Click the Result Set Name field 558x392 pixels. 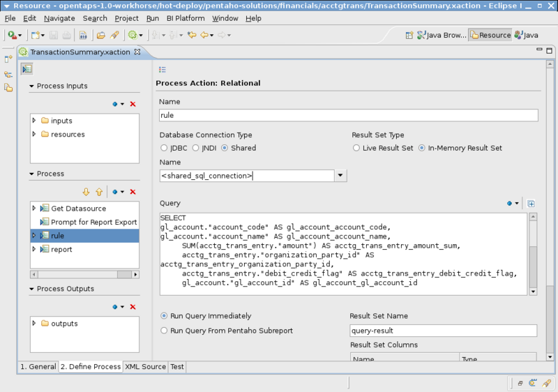(x=443, y=331)
